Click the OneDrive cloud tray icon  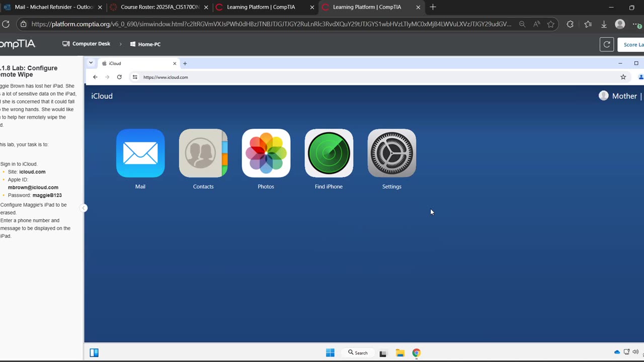[617, 352]
